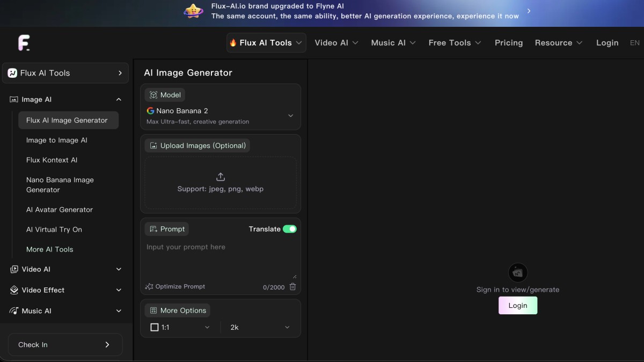Click the Flyne AI upgrade banner text
Screen dimensions: 644x362
pos(365,11)
